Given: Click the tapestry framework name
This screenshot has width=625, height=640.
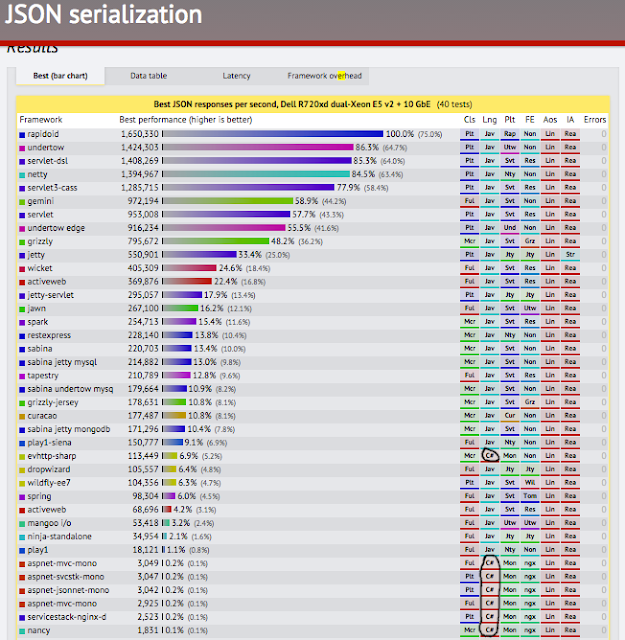Looking at the screenshot, I should click(x=43, y=376).
